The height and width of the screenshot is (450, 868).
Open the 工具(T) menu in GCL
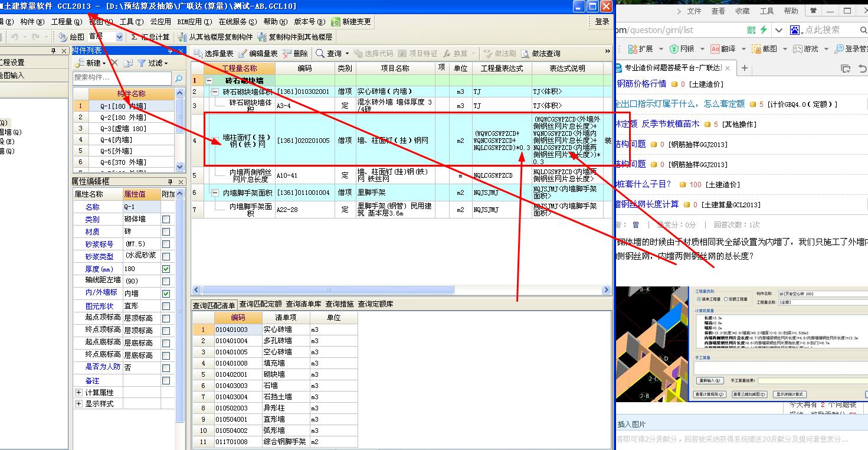tap(132, 22)
